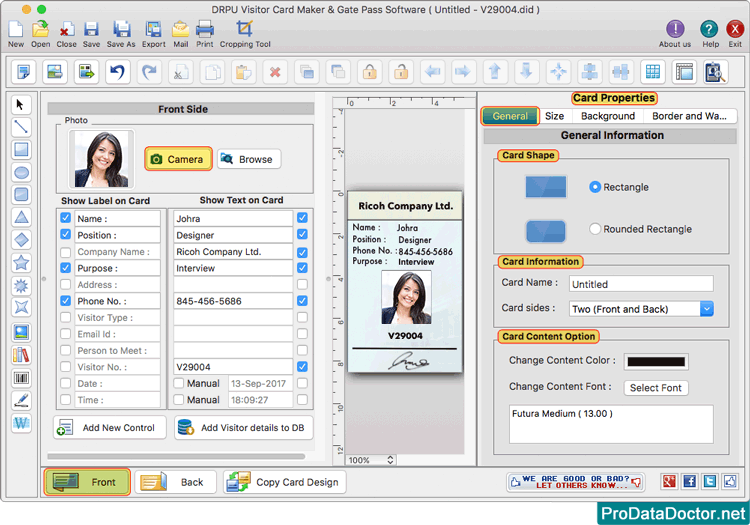The width and height of the screenshot is (750, 525).
Task: Click the Interview purpose text field
Action: [x=233, y=268]
